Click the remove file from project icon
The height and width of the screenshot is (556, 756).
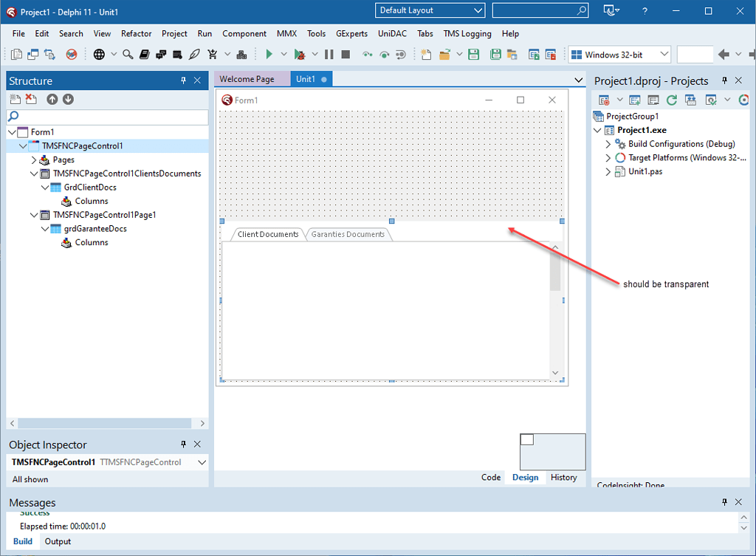[x=551, y=55]
